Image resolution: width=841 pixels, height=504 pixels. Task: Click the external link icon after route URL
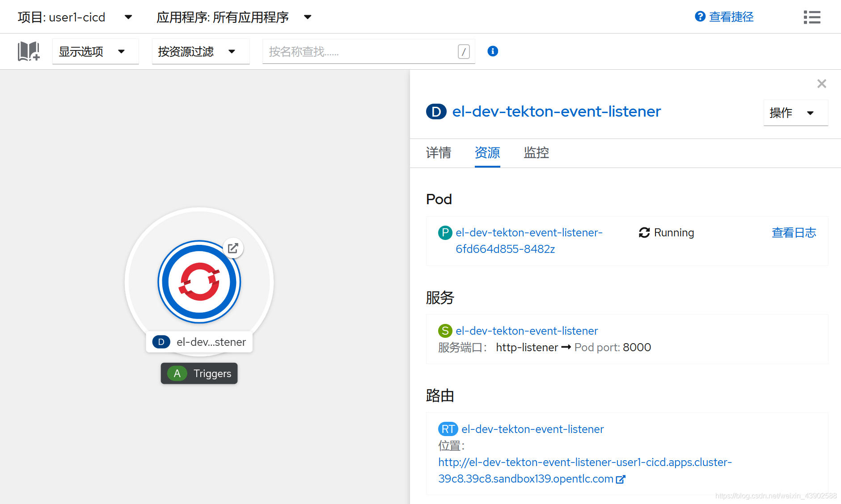621,479
